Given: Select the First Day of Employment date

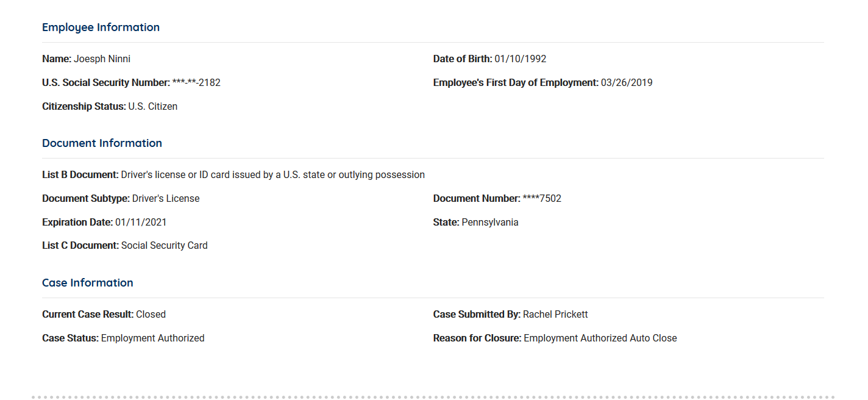Looking at the screenshot, I should (x=627, y=83).
